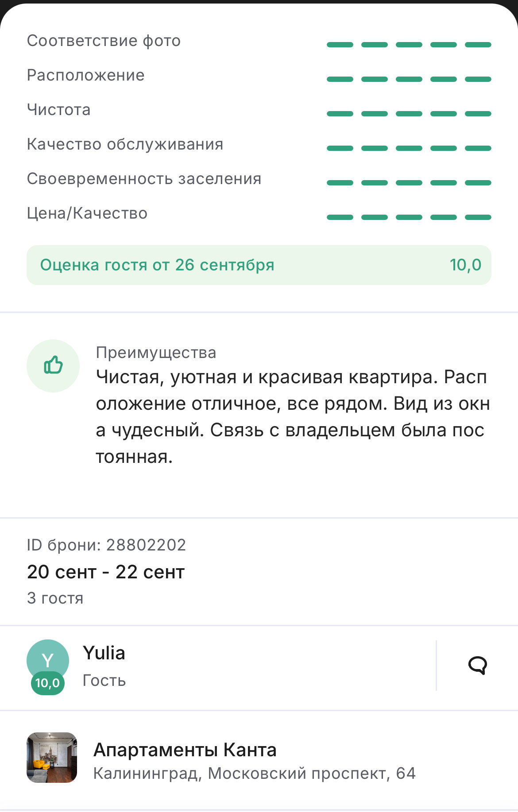
Task: Click Yulia's round Y avatar
Action: coord(48,661)
